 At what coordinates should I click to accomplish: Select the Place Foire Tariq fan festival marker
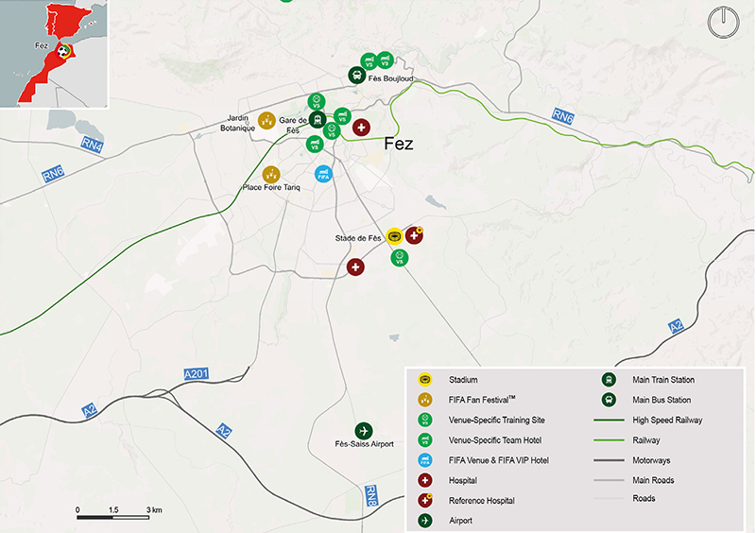(x=271, y=175)
